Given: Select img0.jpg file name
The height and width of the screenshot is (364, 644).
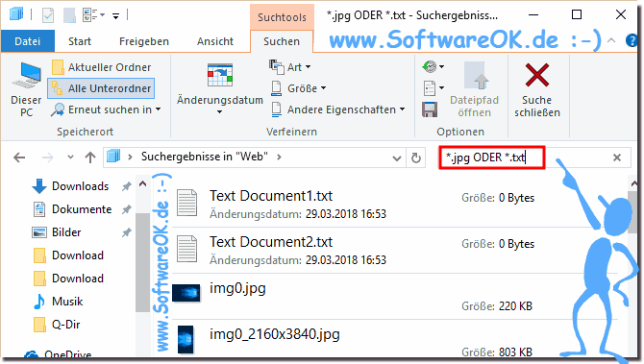Looking at the screenshot, I should pyautogui.click(x=237, y=288).
